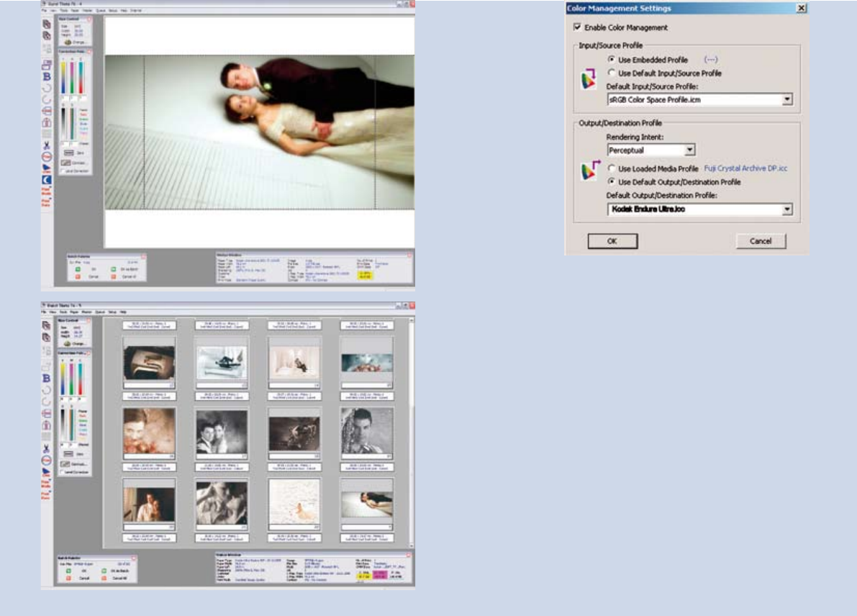Click the green OK icon in preview window Batch Palette
857x616 pixels.
coord(78,269)
